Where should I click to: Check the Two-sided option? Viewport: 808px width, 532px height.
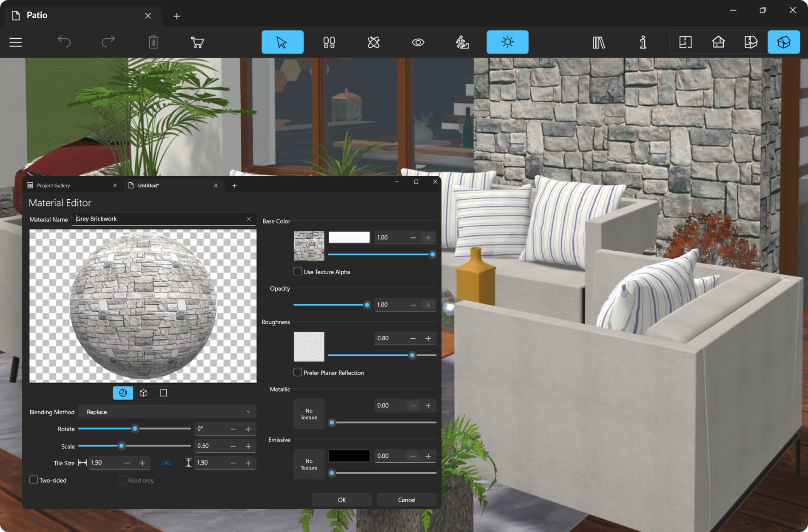coord(34,480)
